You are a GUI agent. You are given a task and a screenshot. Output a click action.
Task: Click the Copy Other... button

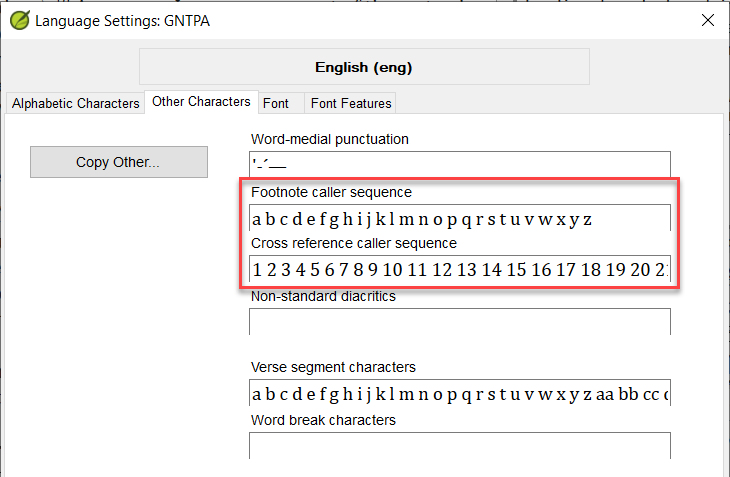[x=119, y=162]
